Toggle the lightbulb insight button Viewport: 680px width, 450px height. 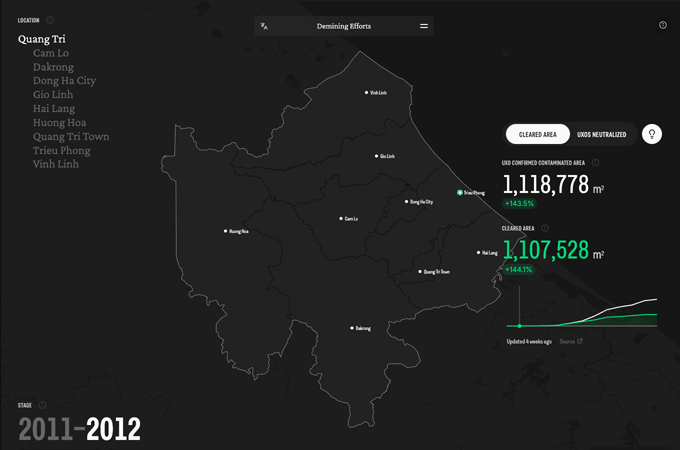coord(652,134)
